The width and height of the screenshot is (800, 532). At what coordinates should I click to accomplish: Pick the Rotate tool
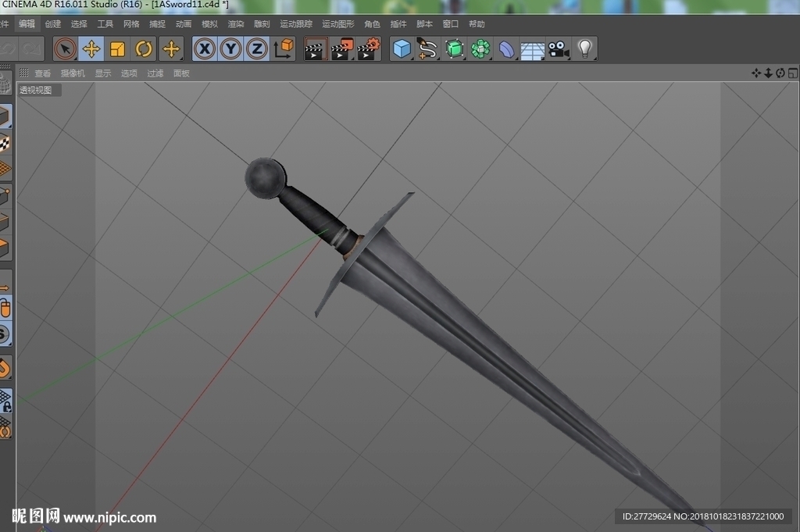tap(144, 49)
